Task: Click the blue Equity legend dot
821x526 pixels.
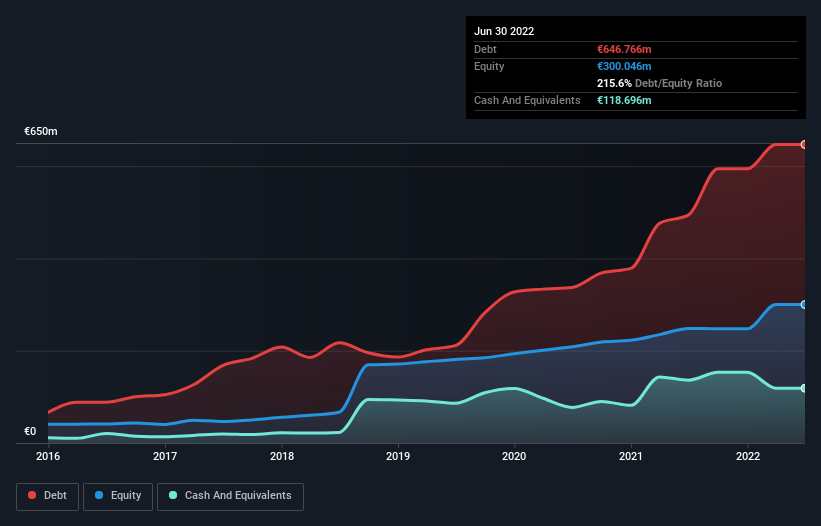Action: point(99,495)
